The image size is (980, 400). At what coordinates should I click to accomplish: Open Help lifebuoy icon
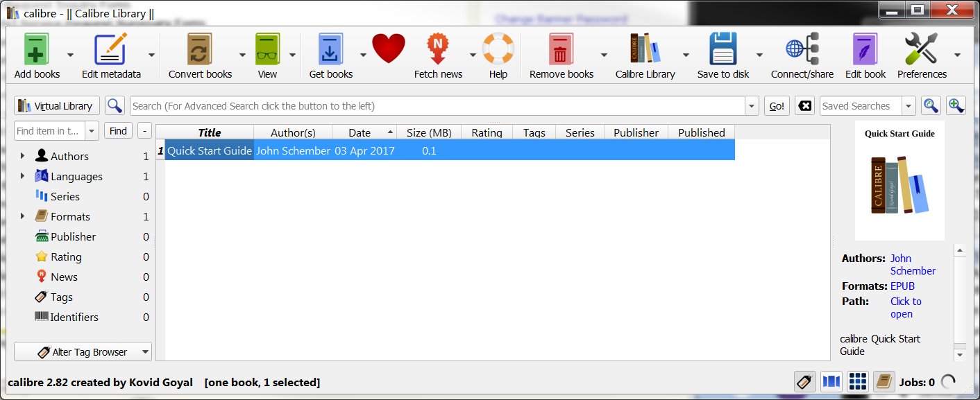[498, 50]
